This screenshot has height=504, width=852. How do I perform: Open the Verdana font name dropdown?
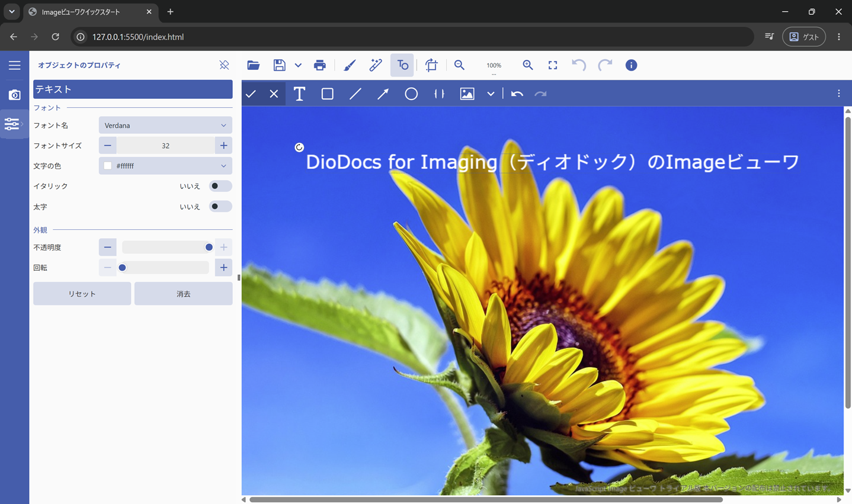pyautogui.click(x=165, y=126)
